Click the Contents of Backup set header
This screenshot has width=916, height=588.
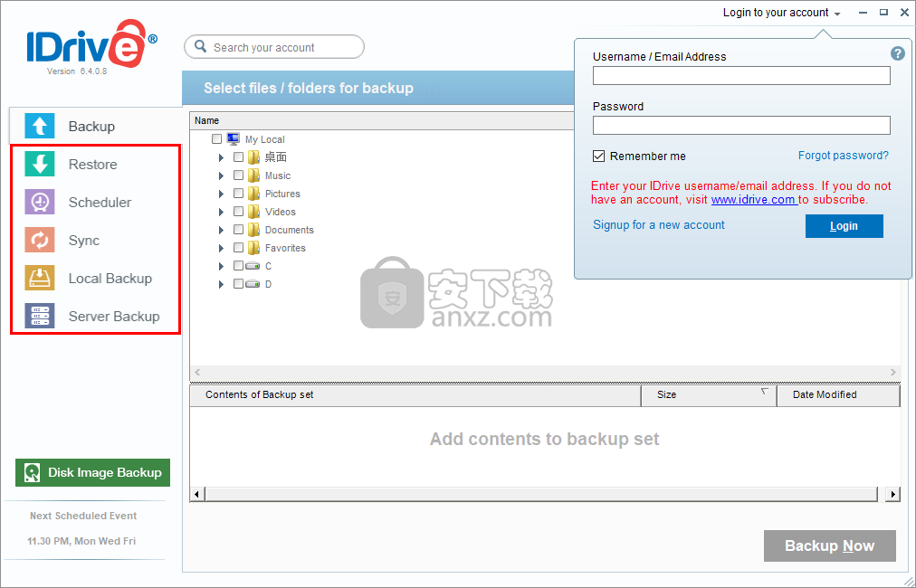click(x=415, y=394)
